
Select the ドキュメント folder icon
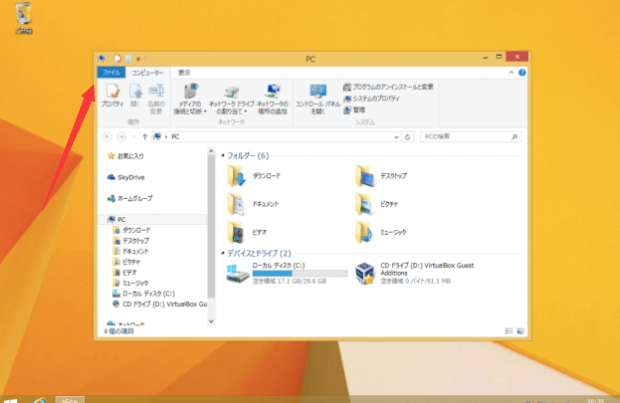236,204
